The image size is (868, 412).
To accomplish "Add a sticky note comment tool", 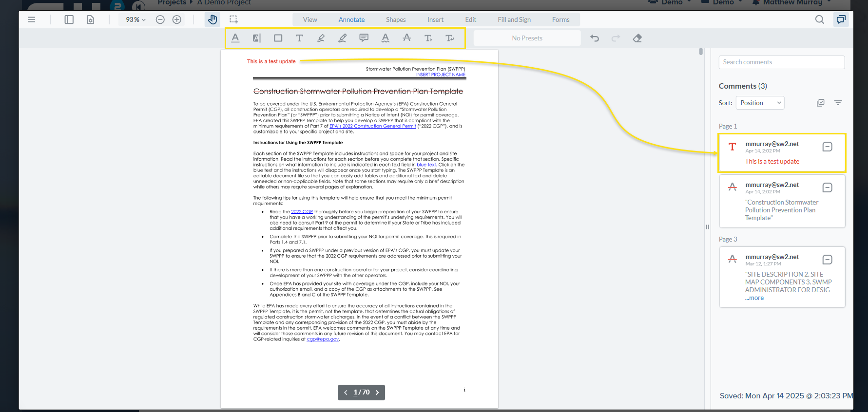I will 364,38.
